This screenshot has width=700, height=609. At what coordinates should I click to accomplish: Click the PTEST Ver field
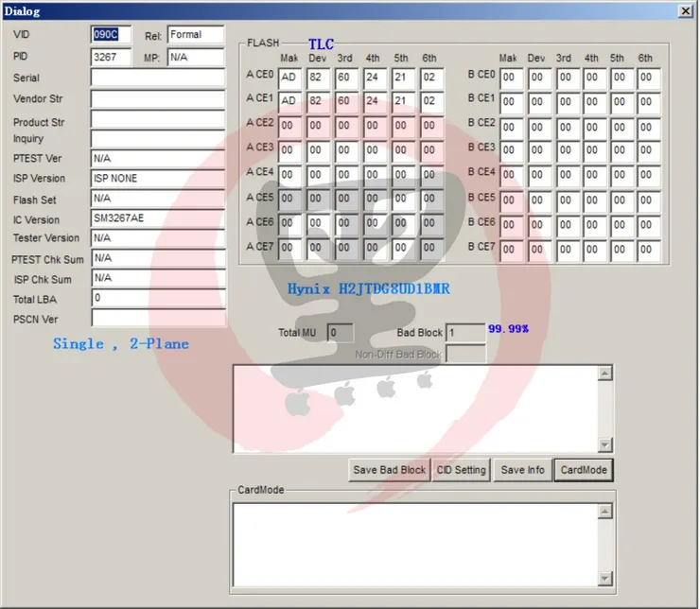pos(158,158)
